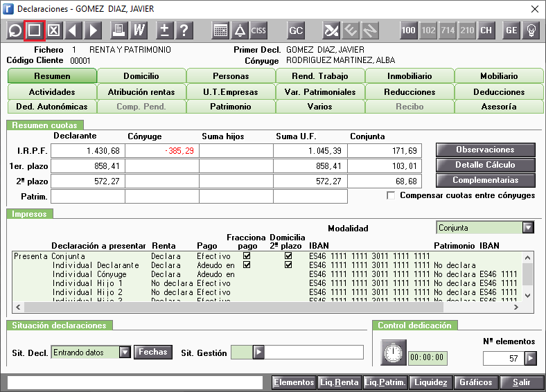The height and width of the screenshot is (392, 546).
Task: Click the empty square toolbar icon
Action: point(34,30)
